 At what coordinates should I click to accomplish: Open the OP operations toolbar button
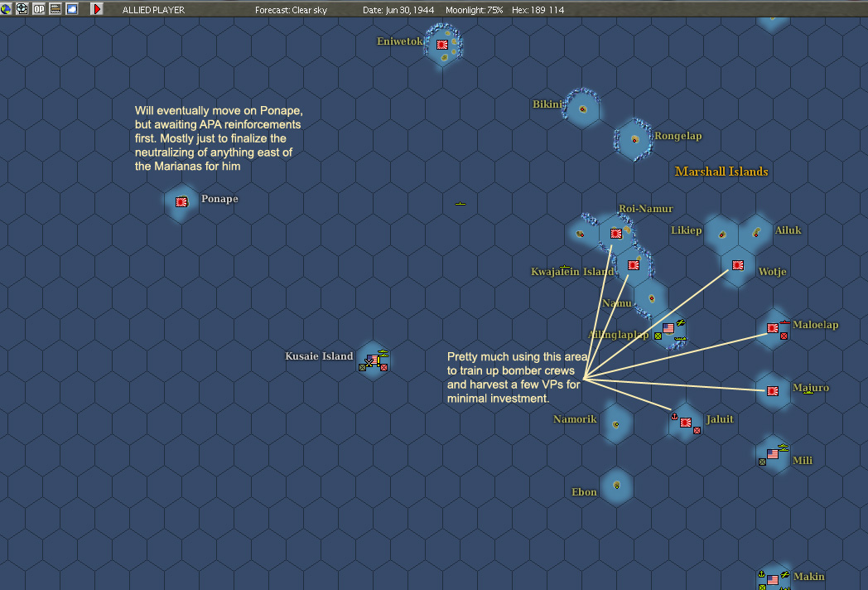click(x=39, y=9)
